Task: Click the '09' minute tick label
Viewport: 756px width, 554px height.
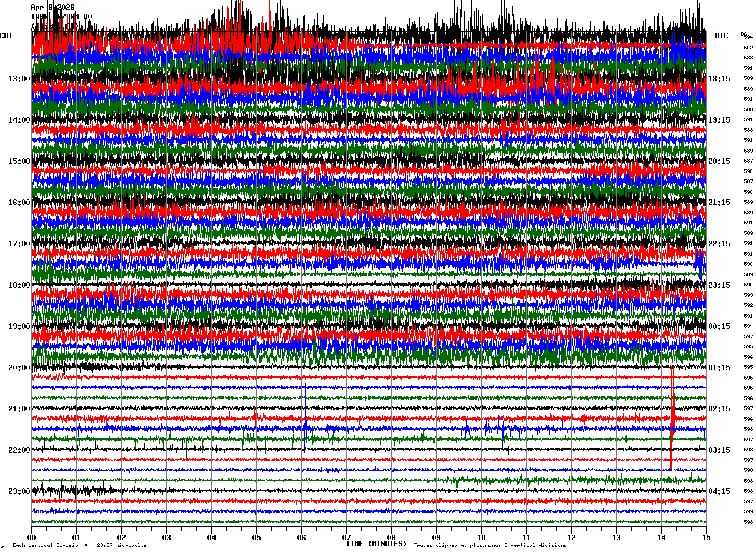Action: point(436,538)
